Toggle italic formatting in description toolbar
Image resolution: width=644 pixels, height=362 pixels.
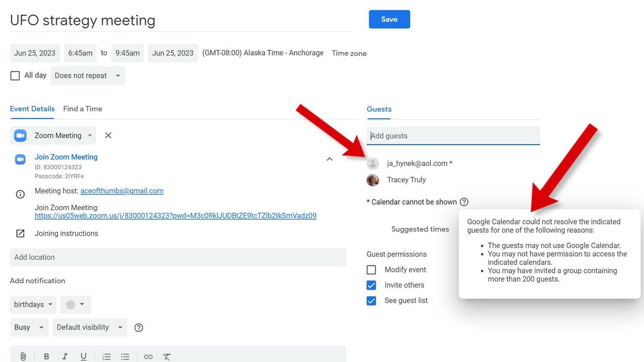pyautogui.click(x=64, y=356)
